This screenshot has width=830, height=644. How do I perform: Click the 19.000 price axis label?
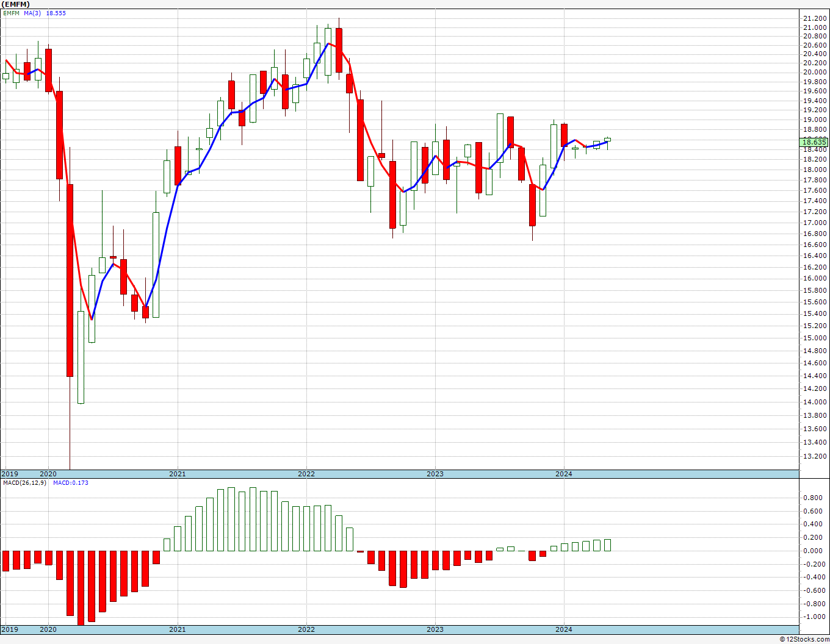(x=815, y=120)
